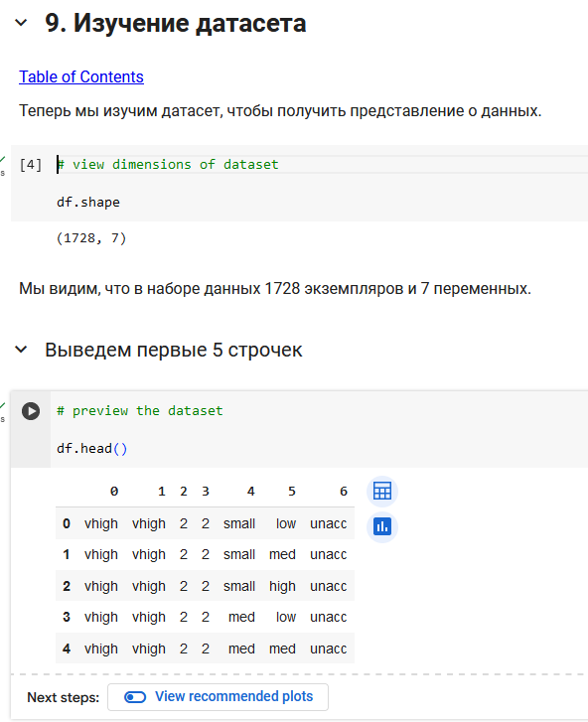Convert dataframe to interactive table icon
The image size is (588, 722).
pyautogui.click(x=382, y=491)
